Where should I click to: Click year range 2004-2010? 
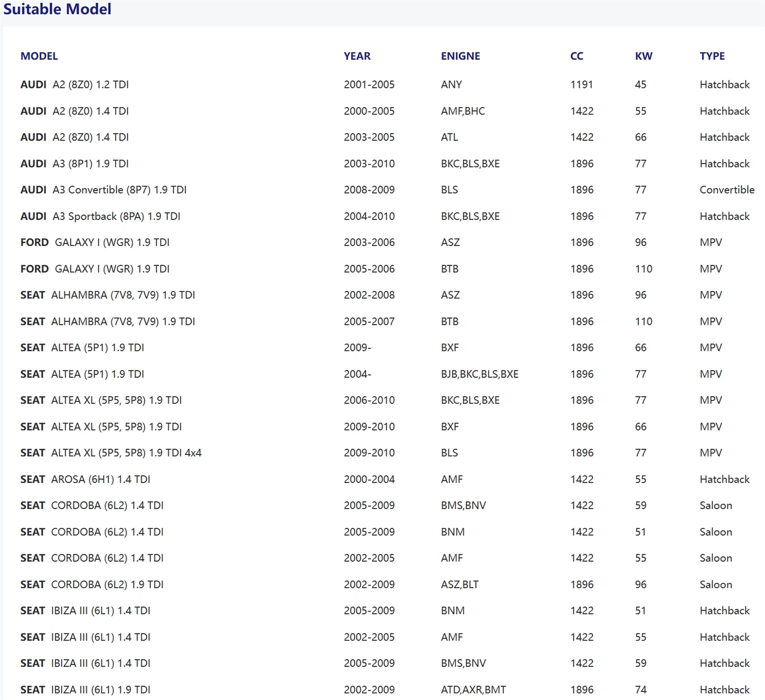[x=369, y=216]
